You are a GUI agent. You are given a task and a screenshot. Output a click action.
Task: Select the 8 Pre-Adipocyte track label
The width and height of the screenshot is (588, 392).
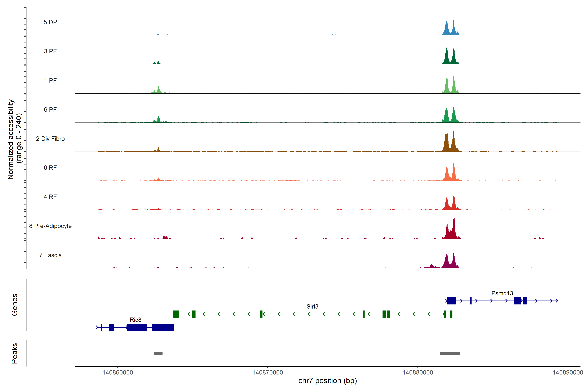pos(50,226)
